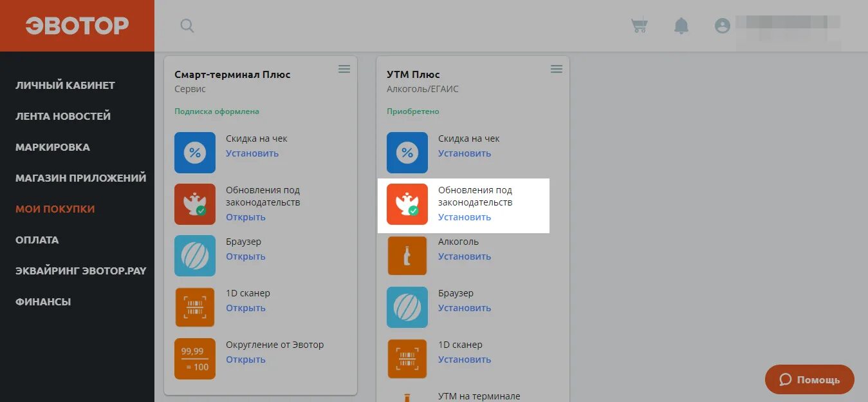Click Установить for Скидка на чек in УТМ Плюс
The image size is (868, 402).
click(x=465, y=153)
